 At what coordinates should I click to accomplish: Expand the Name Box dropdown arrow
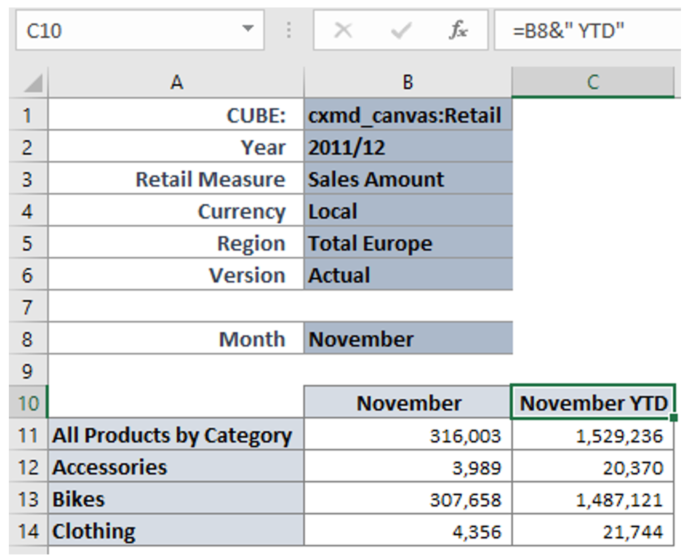pyautogui.click(x=248, y=31)
